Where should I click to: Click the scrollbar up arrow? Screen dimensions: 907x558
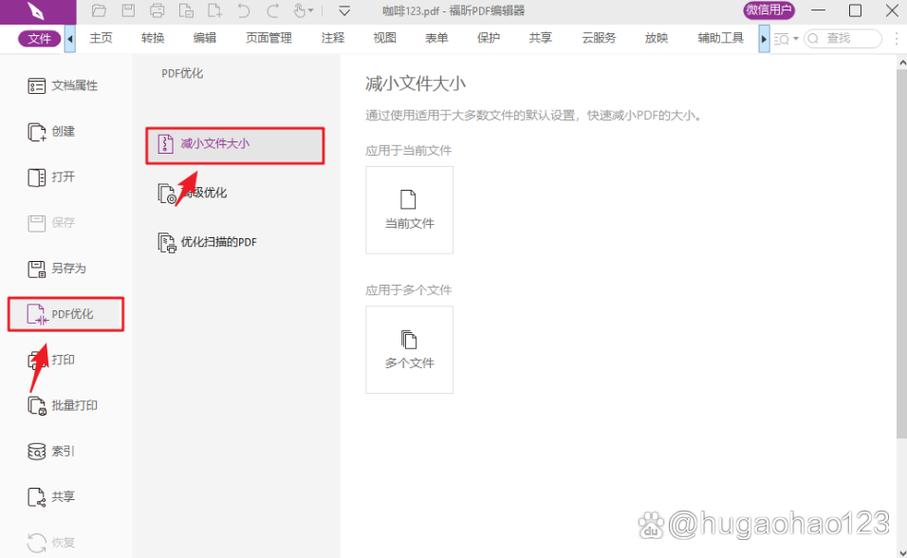(x=902, y=62)
